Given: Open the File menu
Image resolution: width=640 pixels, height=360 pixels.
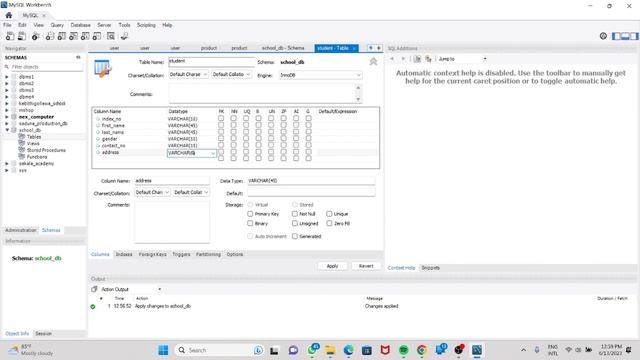Looking at the screenshot, I should click(x=7, y=25).
